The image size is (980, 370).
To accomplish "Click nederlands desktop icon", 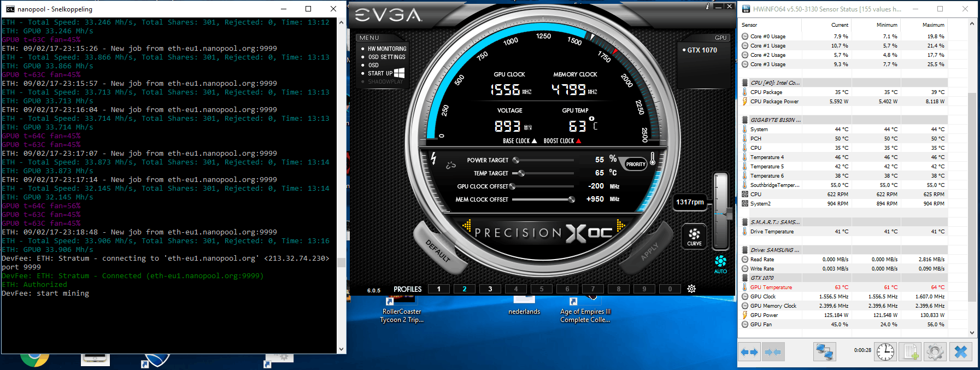I will (x=524, y=306).
